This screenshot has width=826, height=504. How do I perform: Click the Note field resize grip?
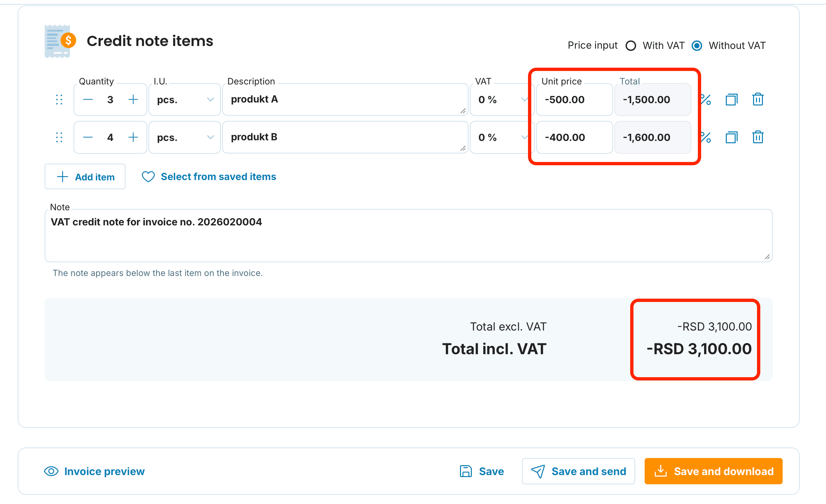tap(767, 257)
